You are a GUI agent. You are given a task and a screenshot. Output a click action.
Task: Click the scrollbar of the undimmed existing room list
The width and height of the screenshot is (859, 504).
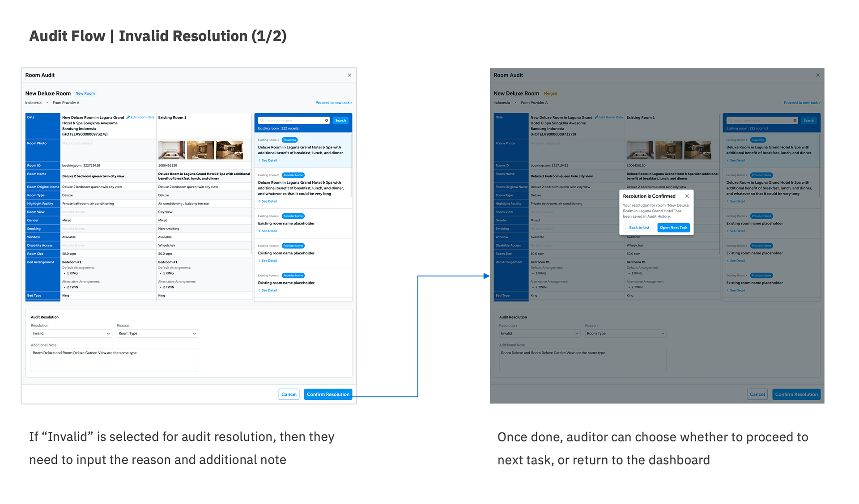click(351, 165)
